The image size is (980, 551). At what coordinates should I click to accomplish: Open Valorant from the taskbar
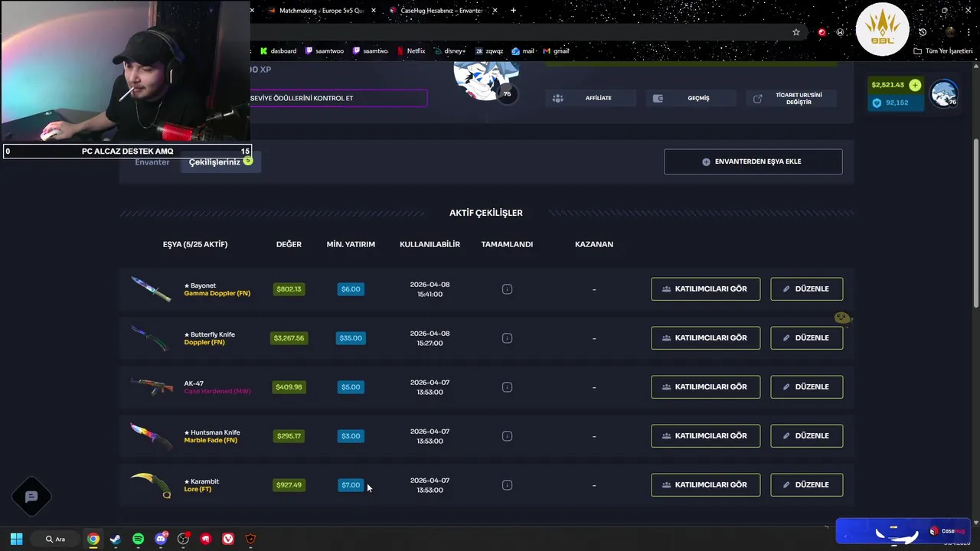click(x=228, y=539)
